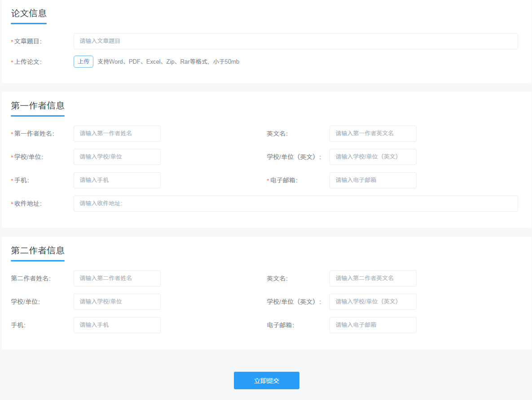Click the 文章题目 input field

click(x=295, y=41)
